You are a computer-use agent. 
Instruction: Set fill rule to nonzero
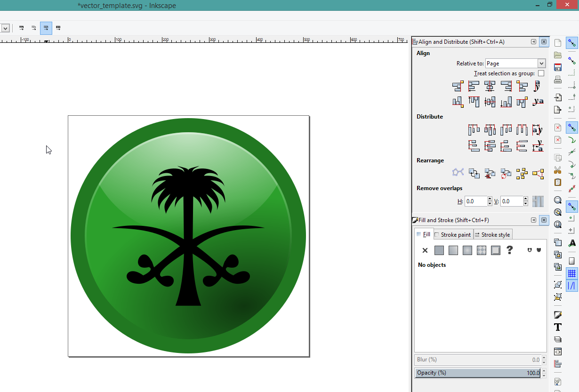(x=539, y=250)
